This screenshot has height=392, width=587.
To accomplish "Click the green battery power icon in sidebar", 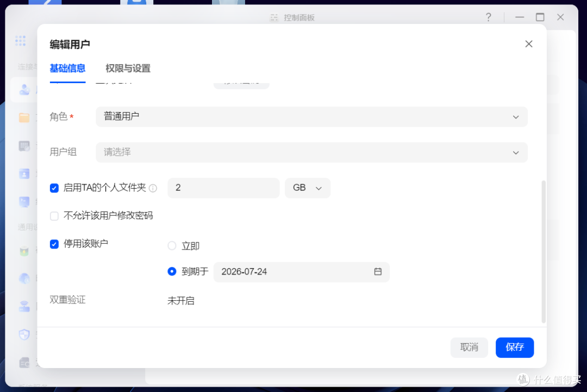I will click(24, 251).
